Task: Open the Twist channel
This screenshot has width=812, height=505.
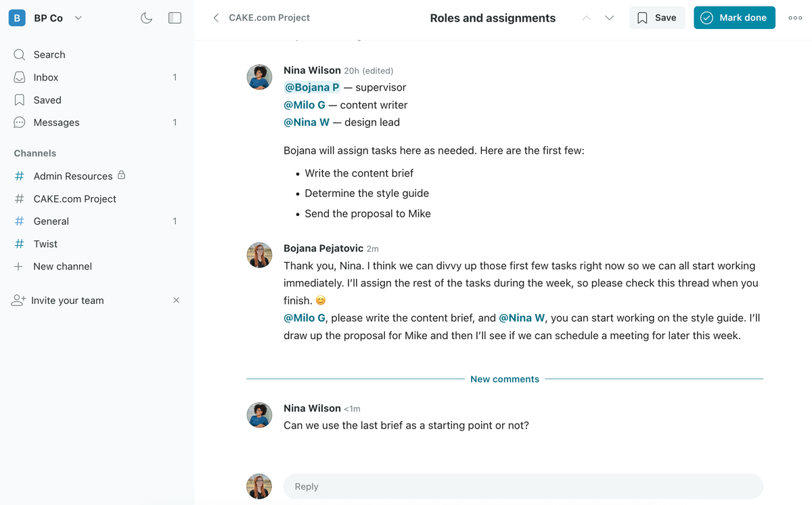Action: coord(45,244)
